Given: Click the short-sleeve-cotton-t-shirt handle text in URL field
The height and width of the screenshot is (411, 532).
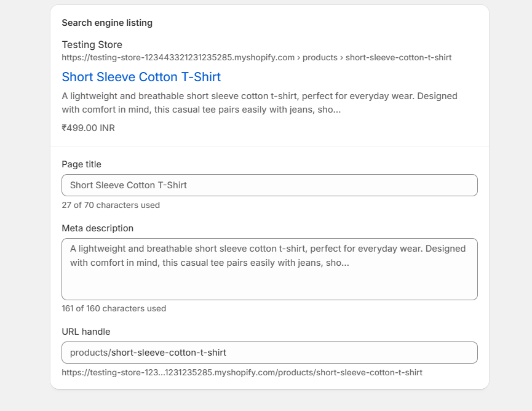Looking at the screenshot, I should point(169,353).
